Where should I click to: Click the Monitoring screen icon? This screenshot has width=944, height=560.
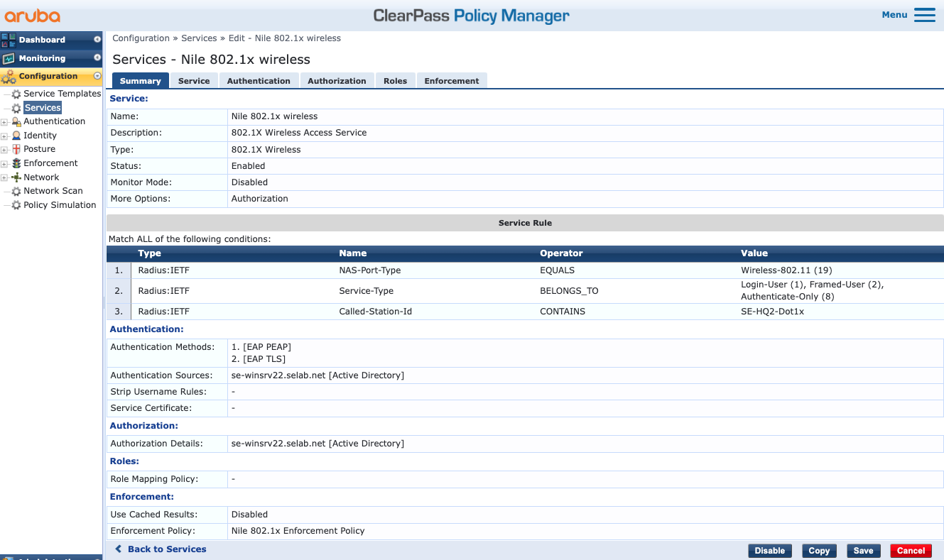(x=9, y=58)
